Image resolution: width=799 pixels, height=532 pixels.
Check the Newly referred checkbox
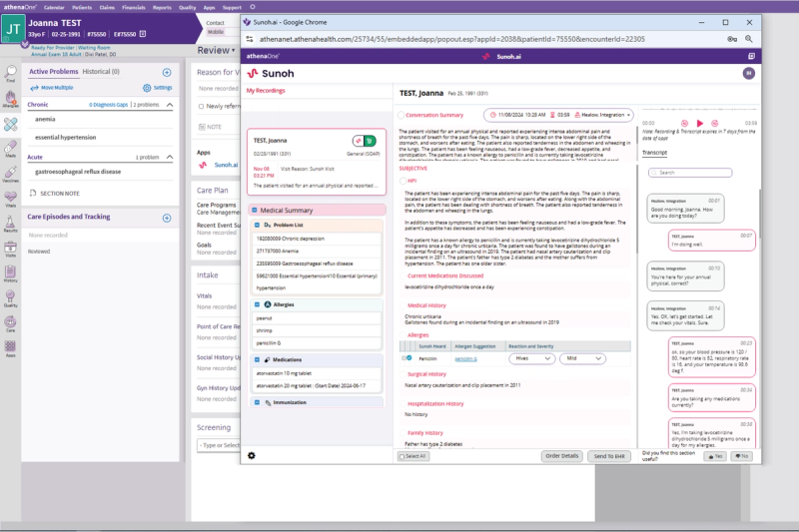(x=202, y=107)
